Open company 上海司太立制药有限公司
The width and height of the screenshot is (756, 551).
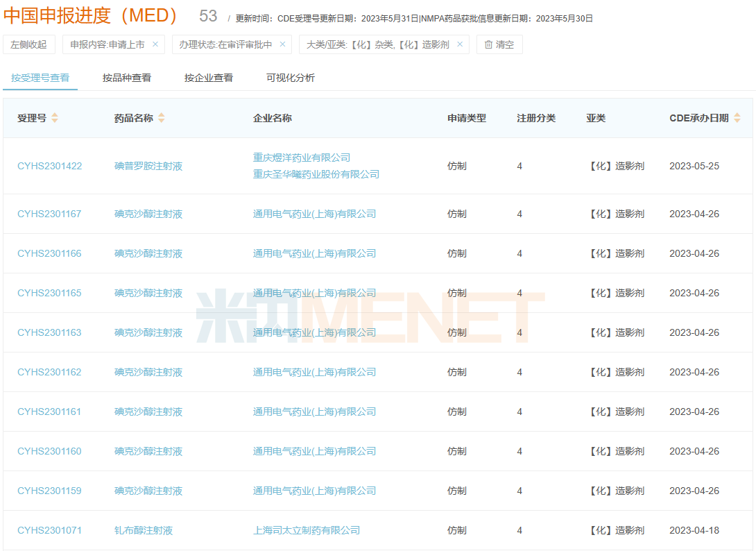point(307,530)
